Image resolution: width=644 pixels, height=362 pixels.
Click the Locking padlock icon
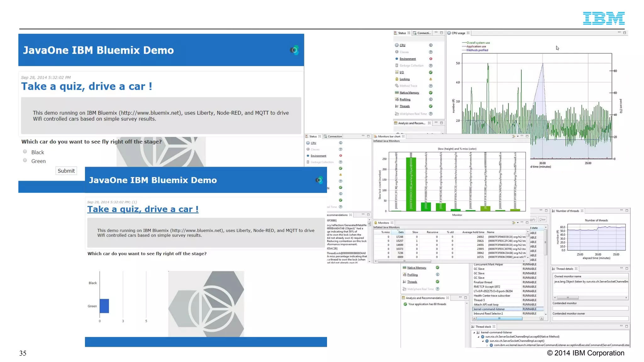click(x=397, y=79)
